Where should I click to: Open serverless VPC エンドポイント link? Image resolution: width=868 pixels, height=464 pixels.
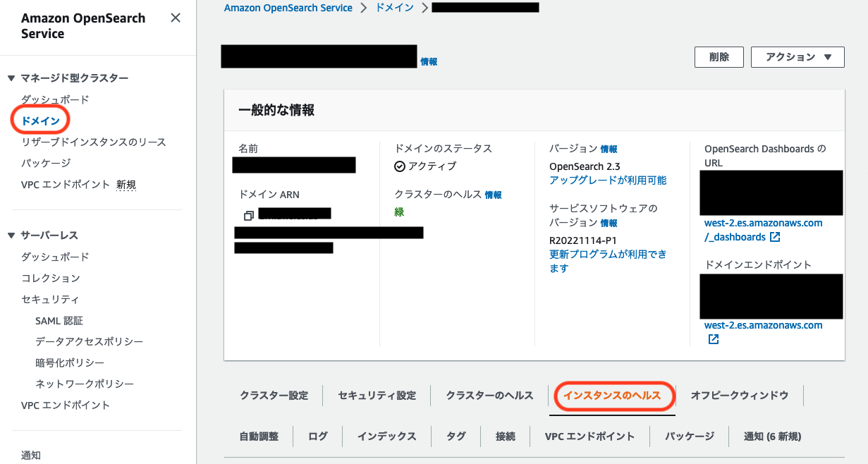pos(66,405)
